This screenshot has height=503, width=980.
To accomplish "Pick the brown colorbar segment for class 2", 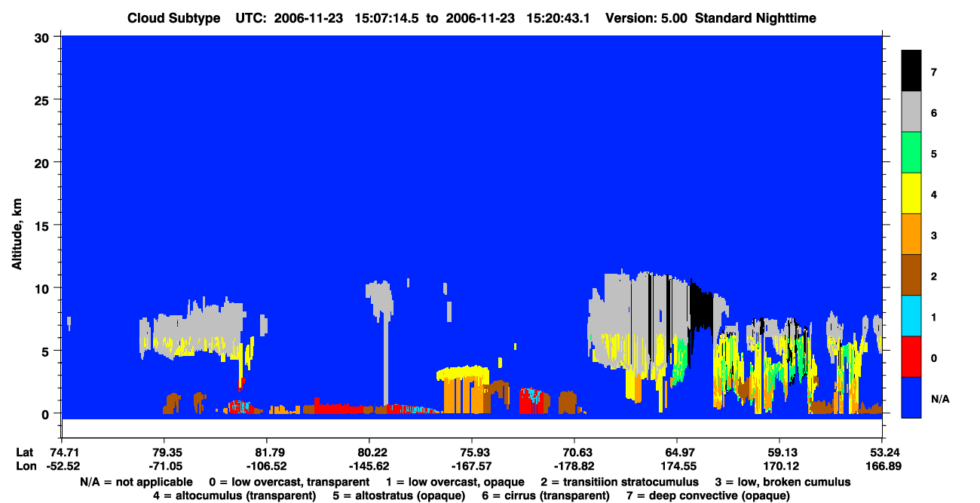I will (x=911, y=275).
